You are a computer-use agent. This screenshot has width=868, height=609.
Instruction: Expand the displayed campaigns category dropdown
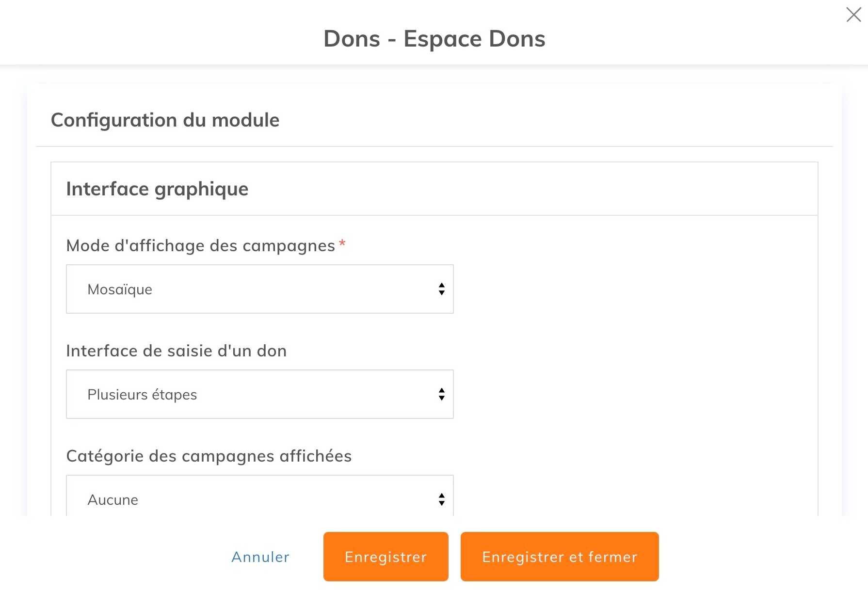[259, 498]
